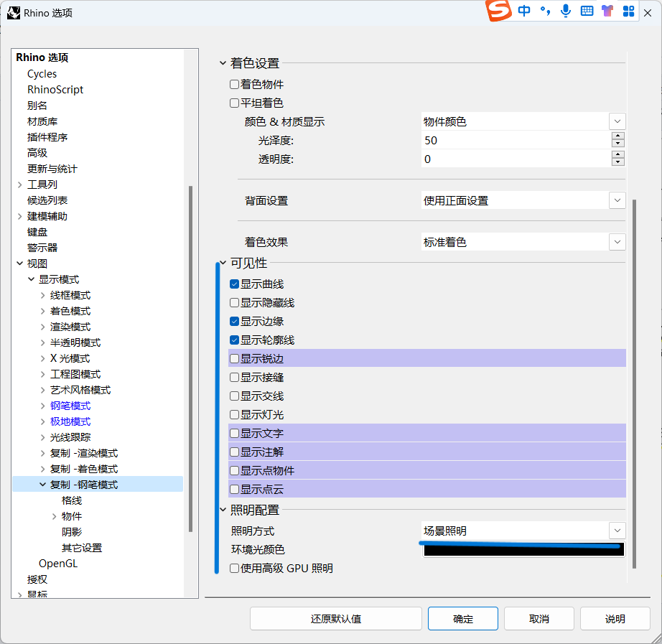Click the 环境光颜色 black swatch
This screenshot has width=662, height=644.
(524, 550)
